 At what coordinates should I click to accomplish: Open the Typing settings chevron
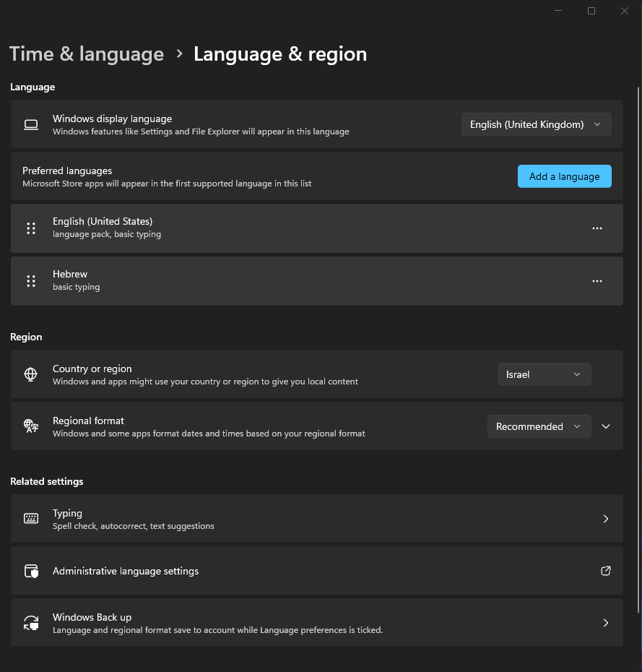pos(606,519)
